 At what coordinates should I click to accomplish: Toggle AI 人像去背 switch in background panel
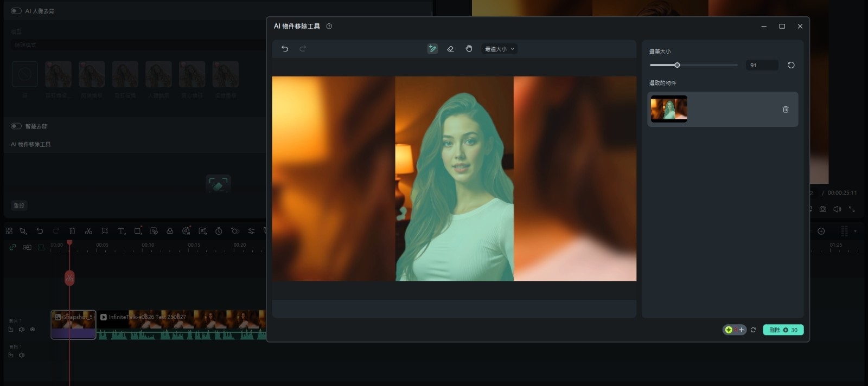click(x=16, y=11)
